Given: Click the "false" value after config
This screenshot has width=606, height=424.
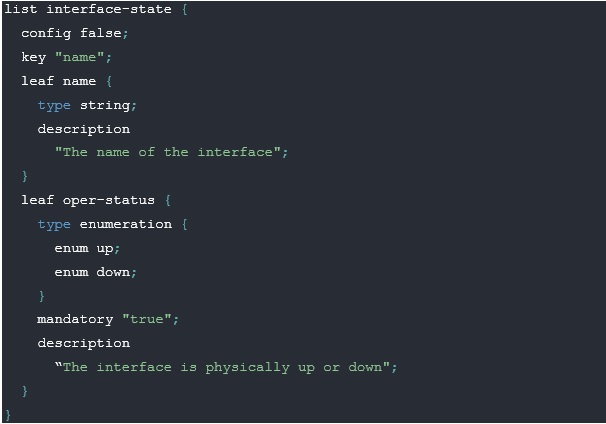Looking at the screenshot, I should [x=100, y=33].
